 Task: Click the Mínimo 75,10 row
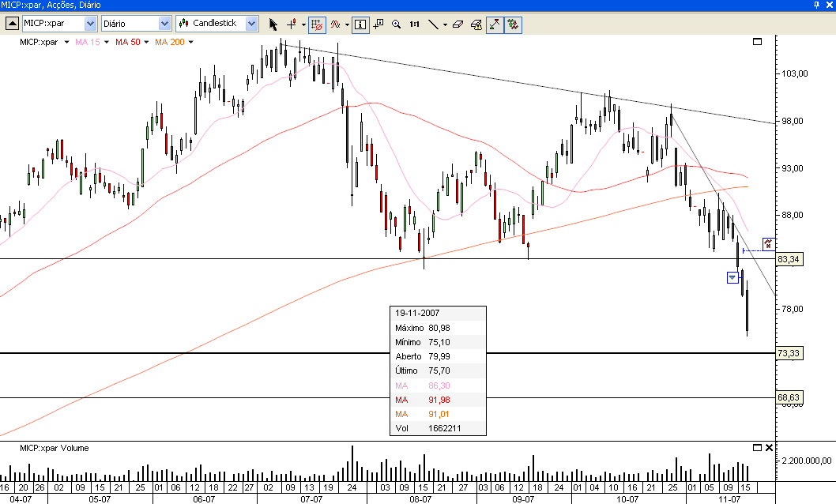click(x=439, y=342)
